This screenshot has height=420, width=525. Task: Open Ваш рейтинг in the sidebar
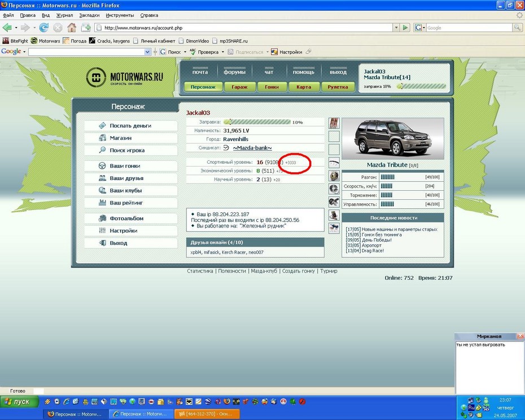(131, 203)
